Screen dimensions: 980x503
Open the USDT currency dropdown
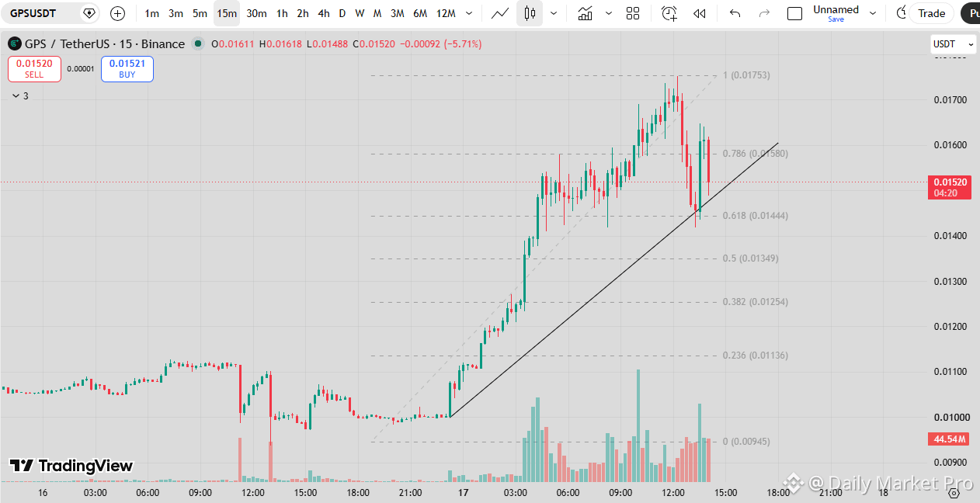952,44
